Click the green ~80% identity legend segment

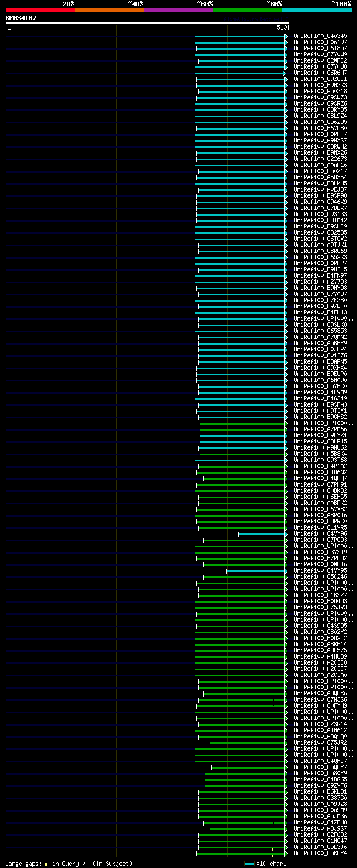pos(248,9)
